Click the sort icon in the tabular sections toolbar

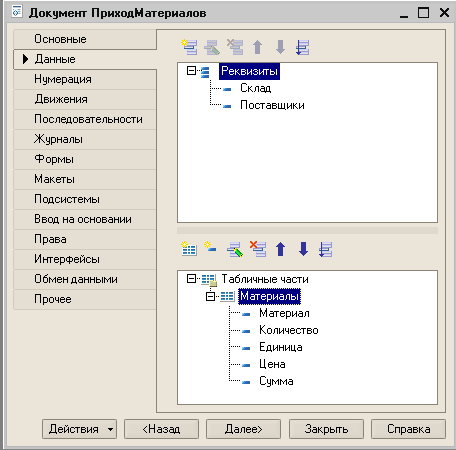[x=326, y=249]
